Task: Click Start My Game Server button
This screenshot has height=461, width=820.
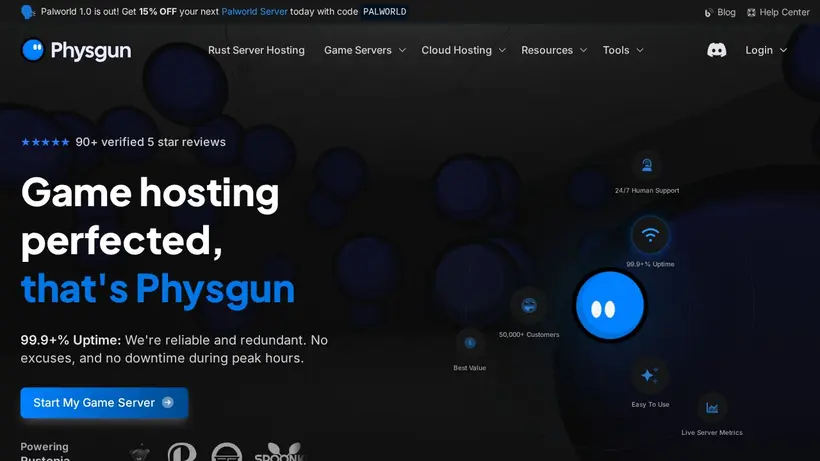Action: [x=104, y=402]
